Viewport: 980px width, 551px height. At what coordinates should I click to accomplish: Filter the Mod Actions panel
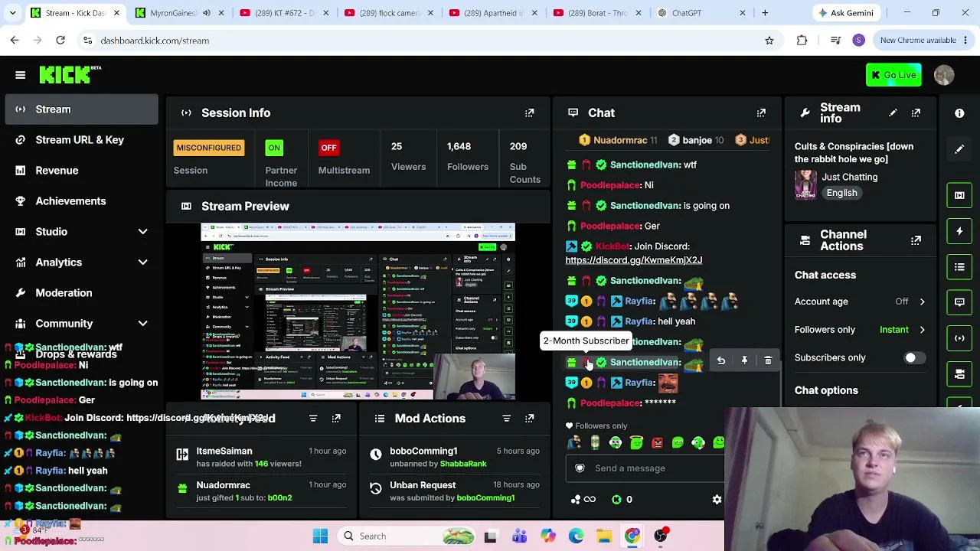click(x=506, y=419)
